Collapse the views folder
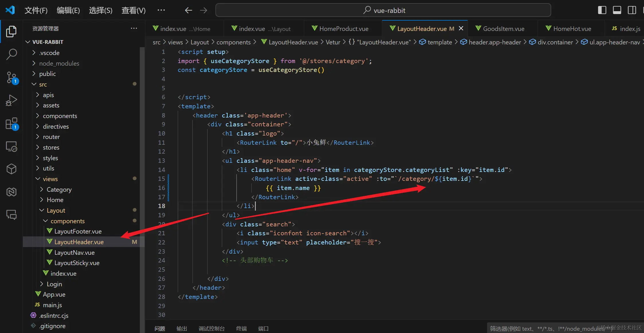 point(50,179)
